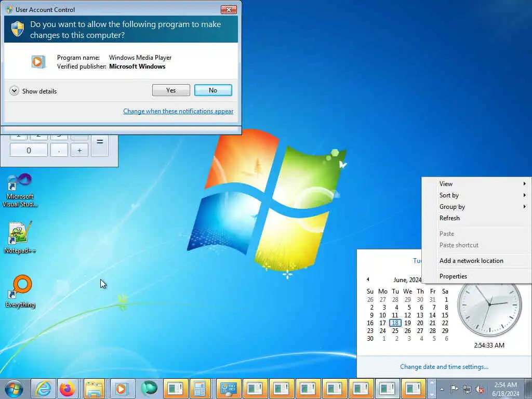Viewport: 532px width, 399px height.
Task: Switch to the Calculator taskbar button
Action: tap(200, 389)
